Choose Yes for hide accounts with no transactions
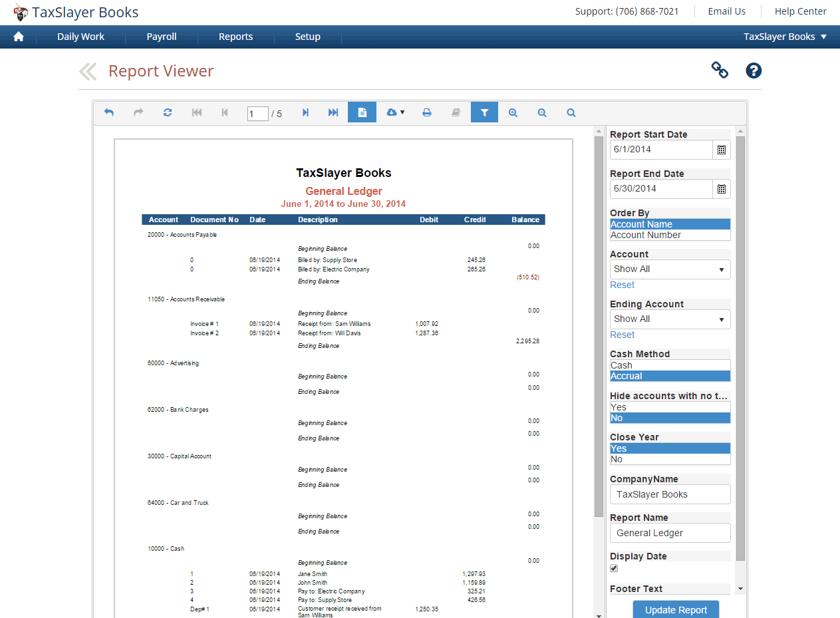Viewport: 840px width, 618px height. tap(670, 407)
